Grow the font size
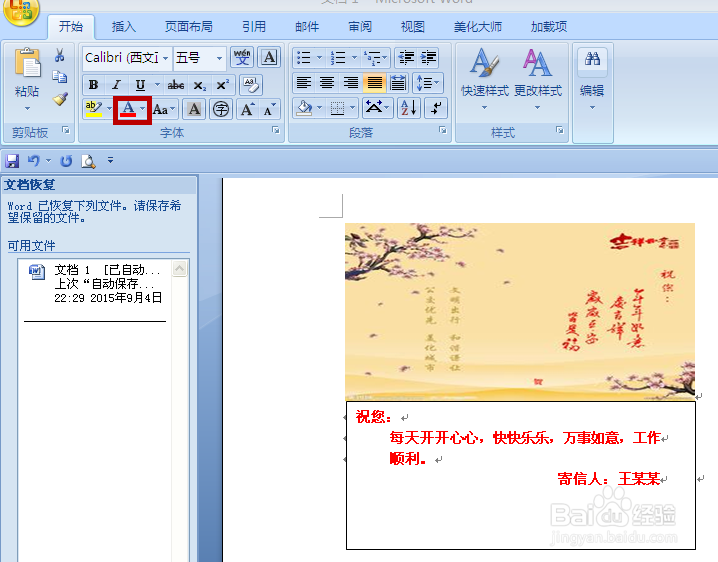Viewport: 718px width, 562px height. point(247,109)
